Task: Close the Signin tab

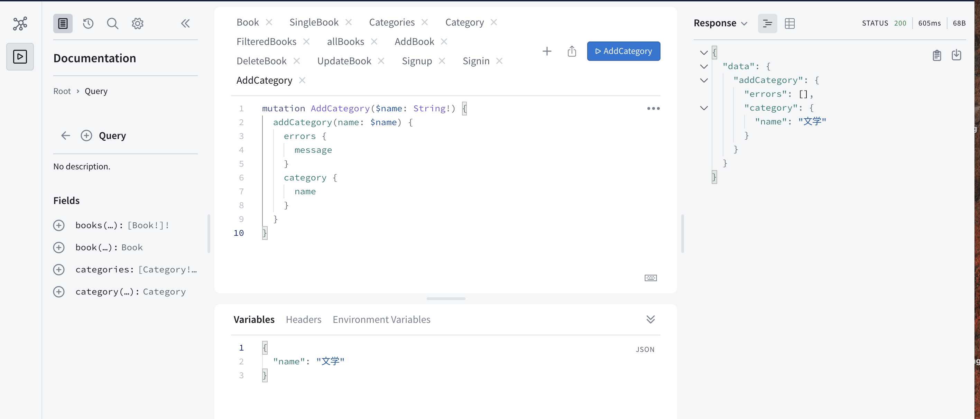Action: click(500, 61)
